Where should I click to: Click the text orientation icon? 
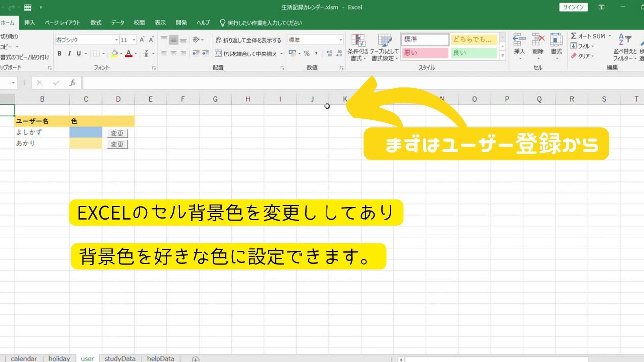pyautogui.click(x=196, y=40)
